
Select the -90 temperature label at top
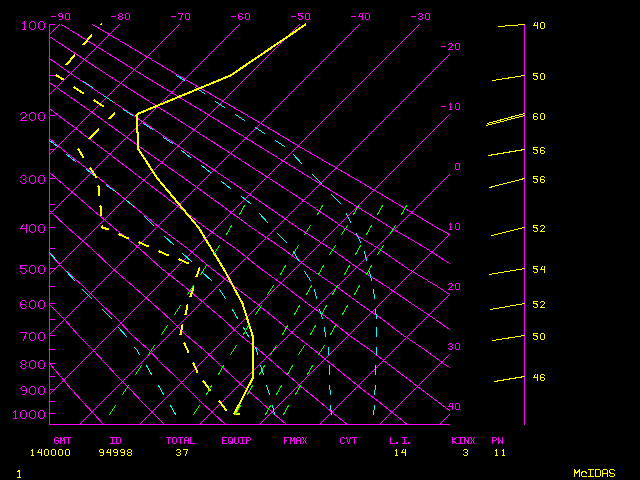click(60, 16)
